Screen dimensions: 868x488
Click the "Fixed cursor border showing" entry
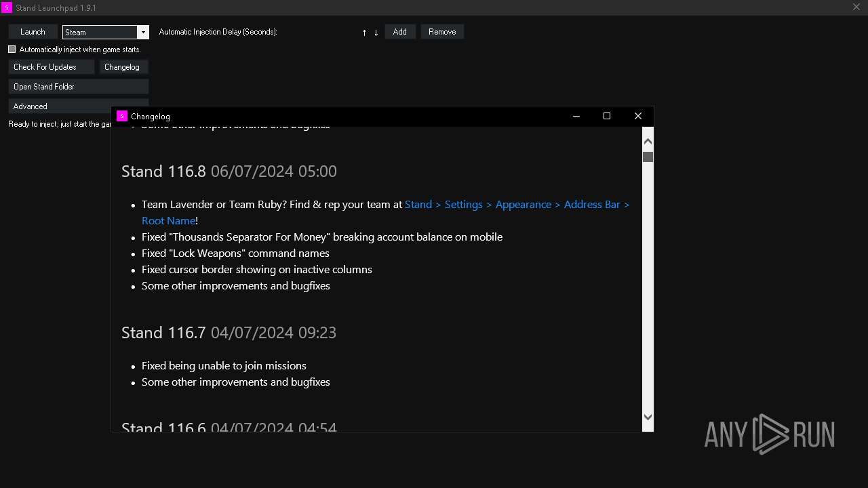coord(256,270)
